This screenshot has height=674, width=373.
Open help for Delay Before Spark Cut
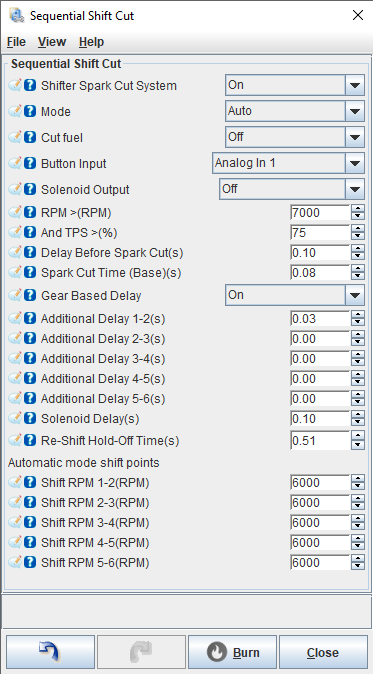(x=30, y=253)
